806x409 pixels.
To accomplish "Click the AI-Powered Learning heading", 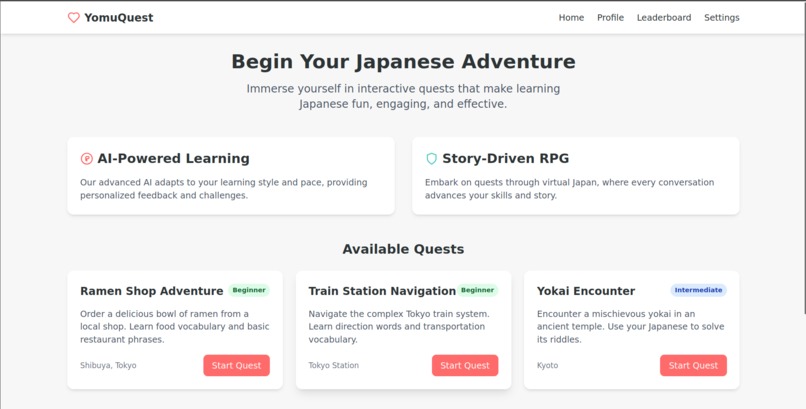I will [173, 158].
